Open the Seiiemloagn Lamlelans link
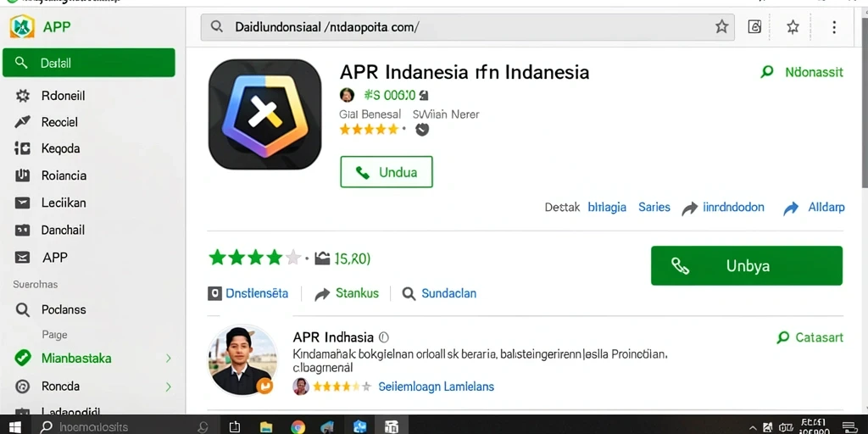Viewport: 868px width, 434px height. tap(437, 387)
